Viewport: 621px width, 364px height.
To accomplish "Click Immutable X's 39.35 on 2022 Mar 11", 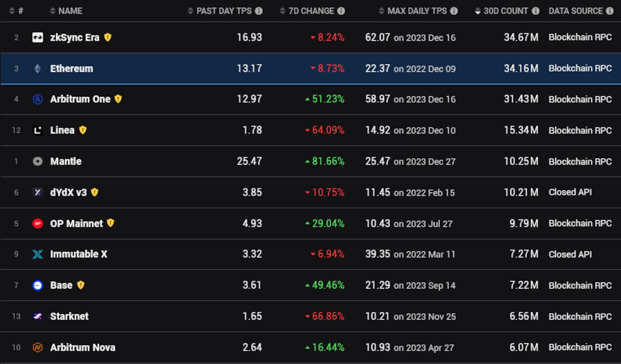I will pos(410,254).
